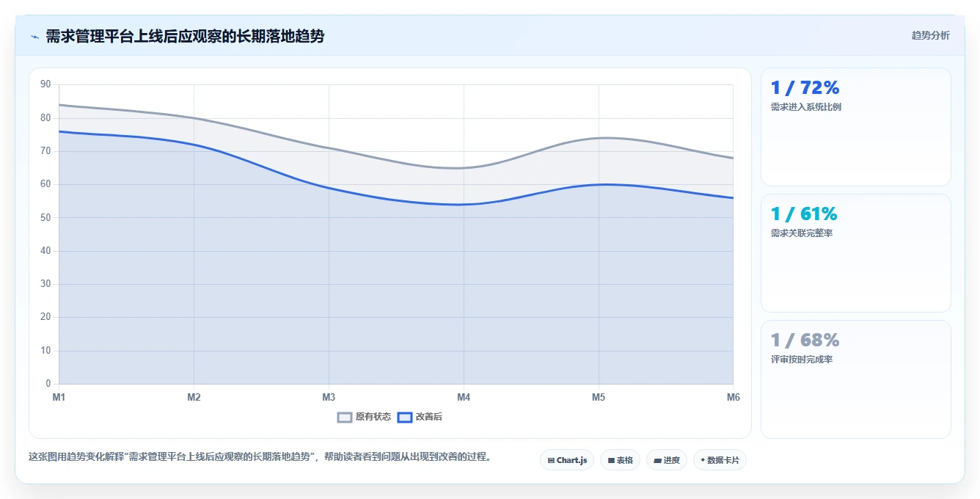Screen dimensions: 980x499
Task: Click the M6 x-axis label
Action: [x=734, y=397]
